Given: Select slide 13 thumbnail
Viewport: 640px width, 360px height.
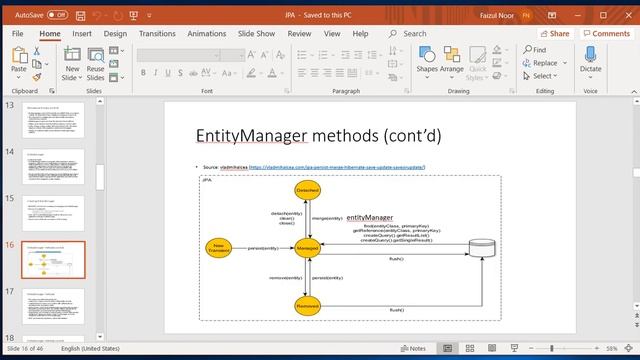Looking at the screenshot, I should coord(53,120).
